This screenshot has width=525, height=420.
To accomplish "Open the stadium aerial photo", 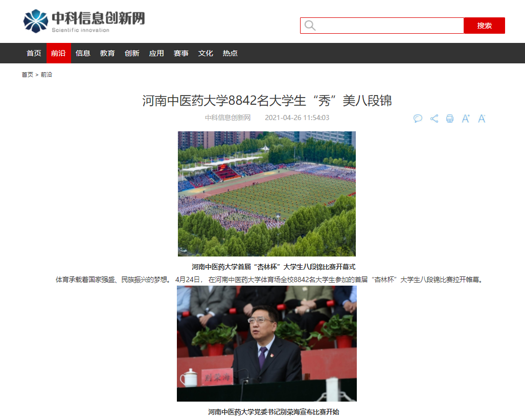I will click(x=266, y=194).
